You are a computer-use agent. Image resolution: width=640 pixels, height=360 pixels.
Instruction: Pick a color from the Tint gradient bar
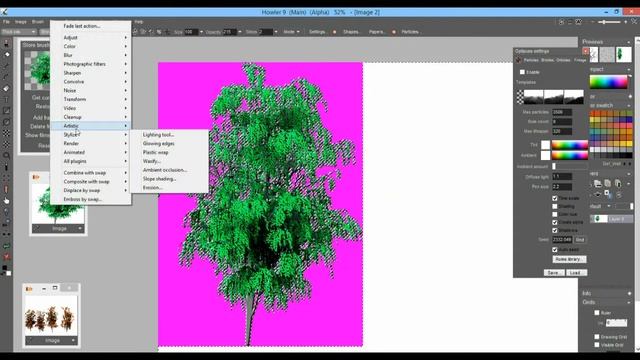coord(570,144)
